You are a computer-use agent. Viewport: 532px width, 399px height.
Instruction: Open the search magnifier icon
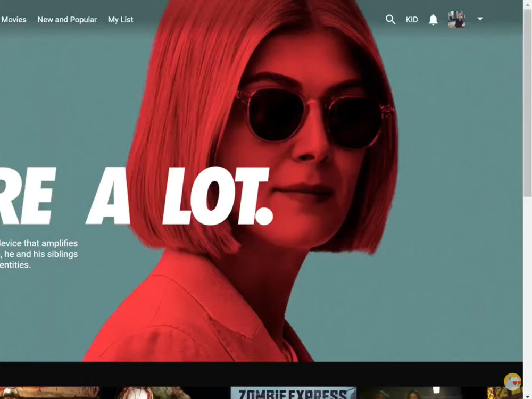point(390,20)
